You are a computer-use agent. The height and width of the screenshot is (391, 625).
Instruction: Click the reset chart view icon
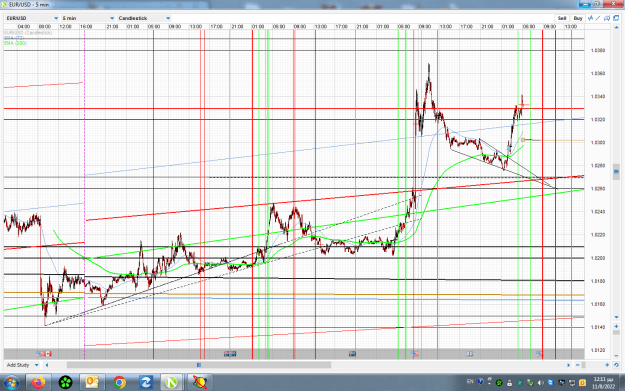point(616,365)
